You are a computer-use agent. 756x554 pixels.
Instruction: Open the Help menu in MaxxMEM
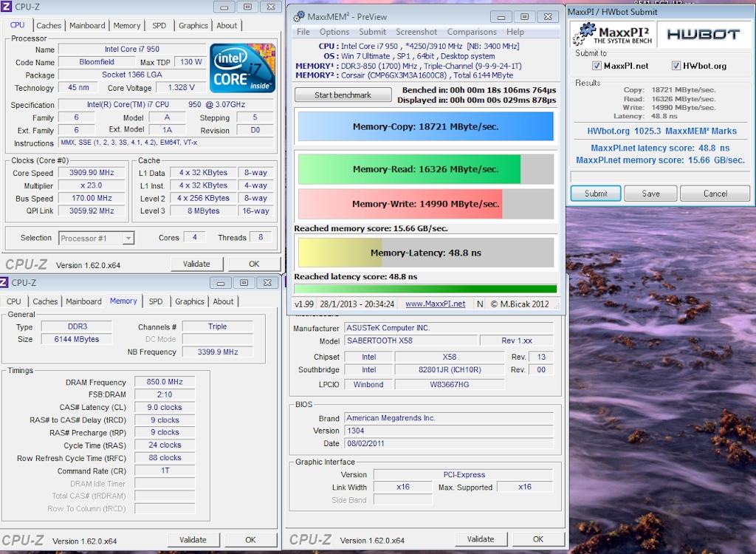coord(515,32)
